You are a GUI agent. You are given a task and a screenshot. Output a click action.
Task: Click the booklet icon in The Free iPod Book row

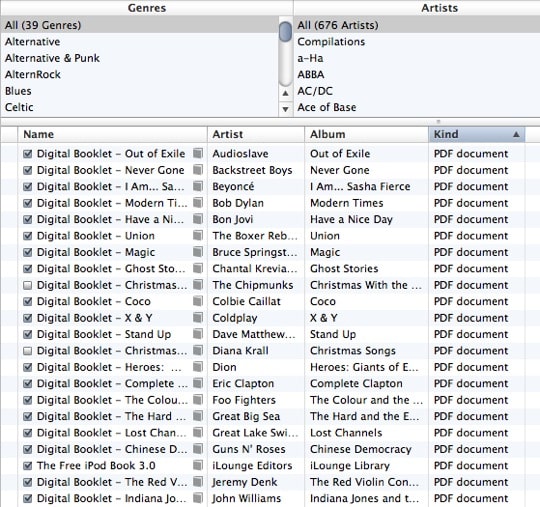tap(198, 465)
